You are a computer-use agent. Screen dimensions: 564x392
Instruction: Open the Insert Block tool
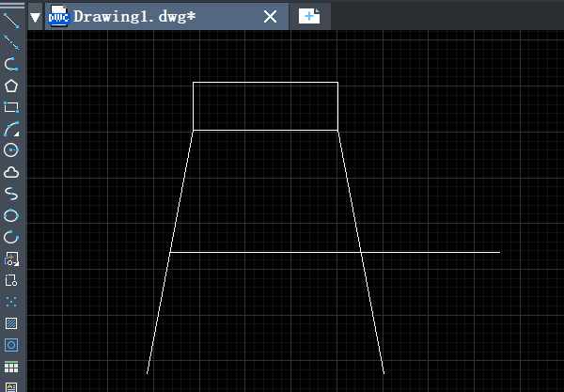pyautogui.click(x=11, y=259)
